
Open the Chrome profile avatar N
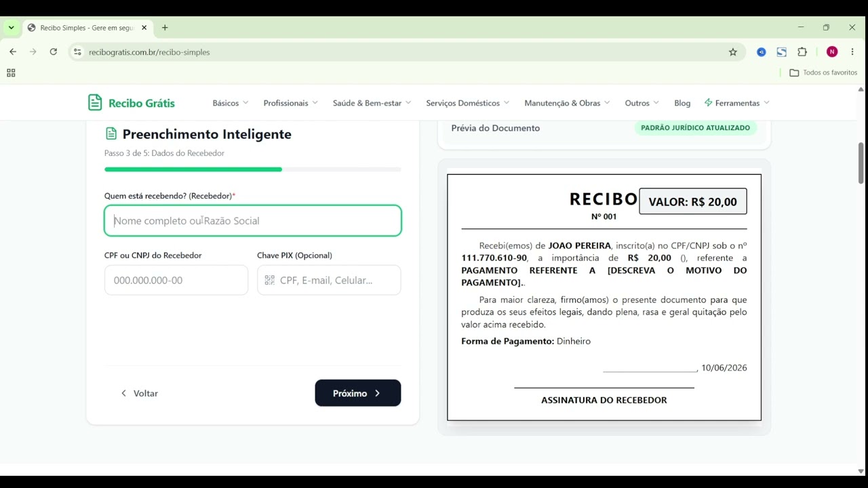tap(832, 52)
